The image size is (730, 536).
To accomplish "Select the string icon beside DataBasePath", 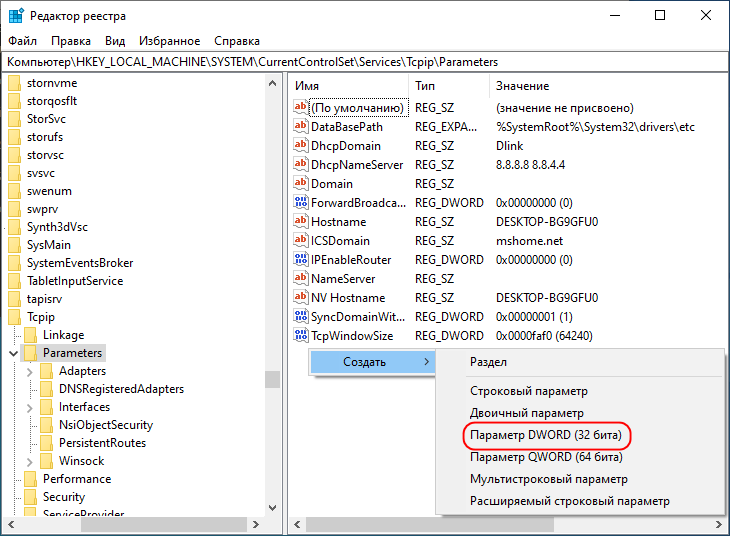I will coord(300,126).
